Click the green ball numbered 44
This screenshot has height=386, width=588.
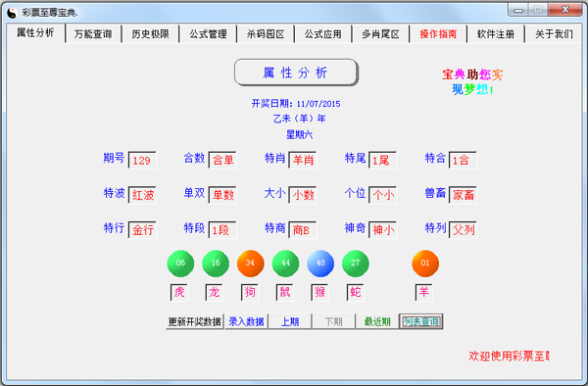click(285, 264)
